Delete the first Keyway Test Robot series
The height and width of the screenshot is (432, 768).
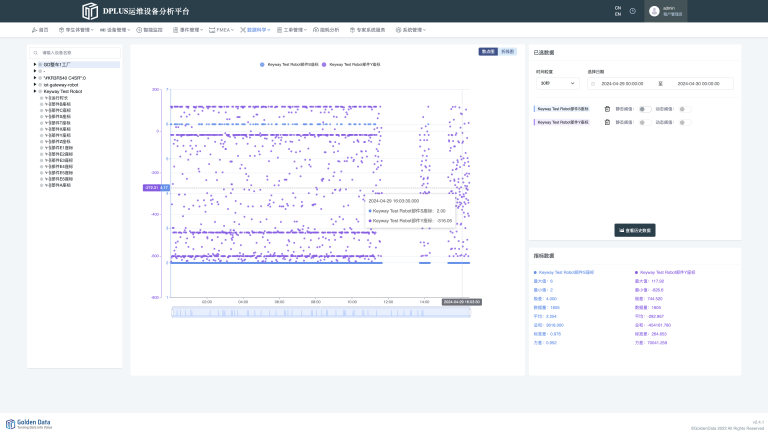coord(607,108)
